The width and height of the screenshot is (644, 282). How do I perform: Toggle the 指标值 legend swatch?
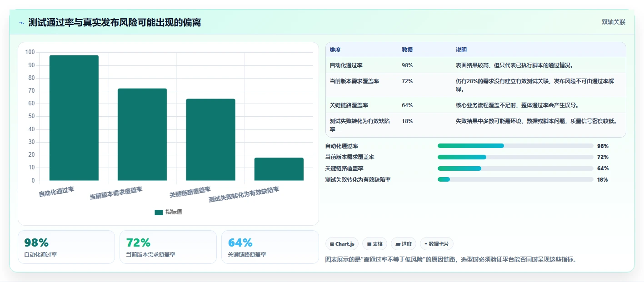[159, 212]
